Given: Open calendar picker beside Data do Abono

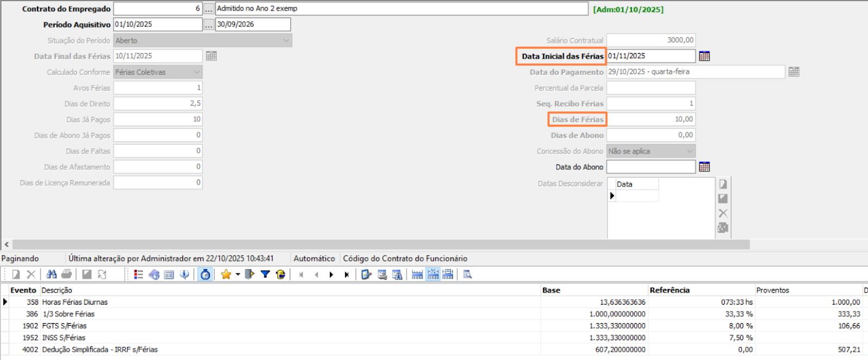Looking at the screenshot, I should coord(704,167).
